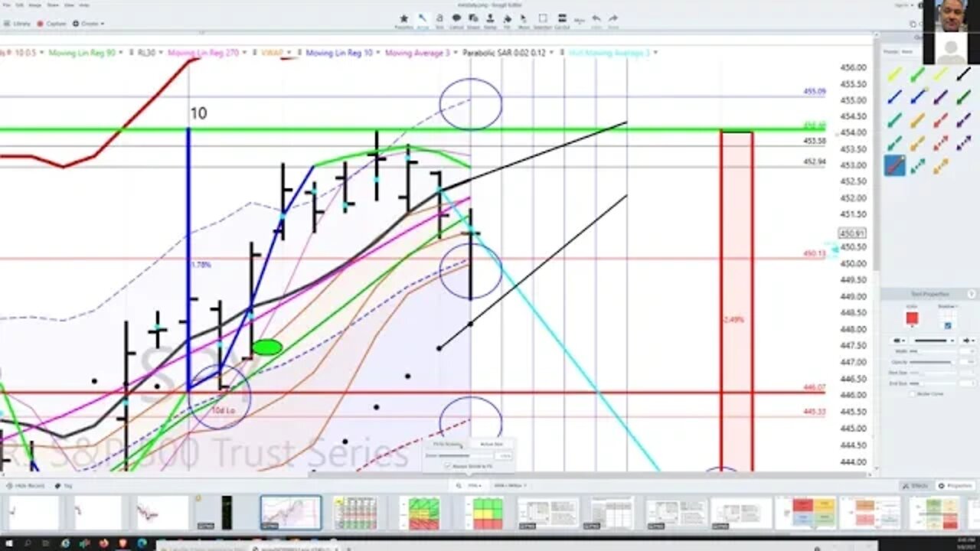Pick the purple arrow quick style, second row
This screenshot has height=551, width=980.
tap(940, 98)
